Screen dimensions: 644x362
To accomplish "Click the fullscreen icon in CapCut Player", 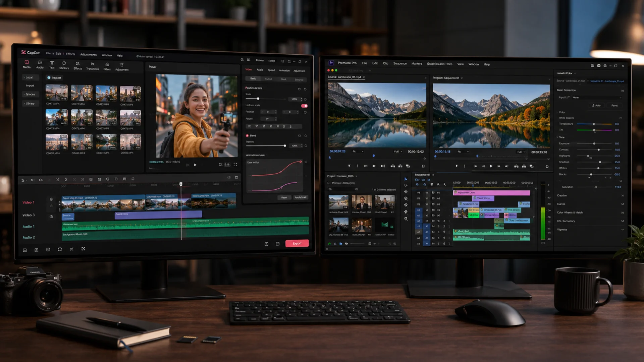I will [235, 165].
